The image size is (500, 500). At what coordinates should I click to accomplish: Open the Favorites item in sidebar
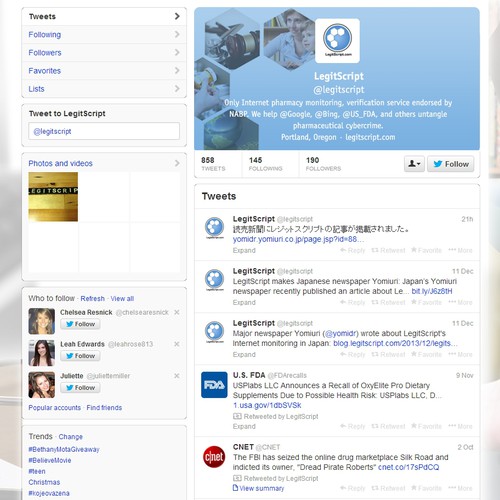104,71
